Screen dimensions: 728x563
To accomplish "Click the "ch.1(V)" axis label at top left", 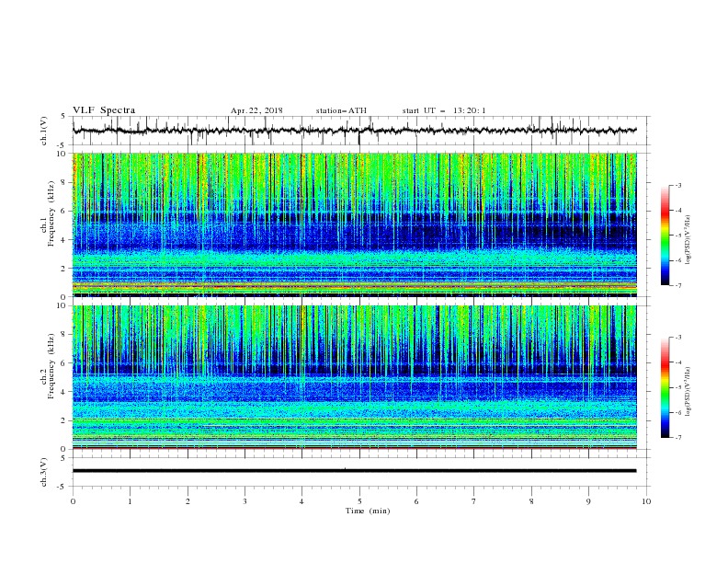I will (44, 131).
